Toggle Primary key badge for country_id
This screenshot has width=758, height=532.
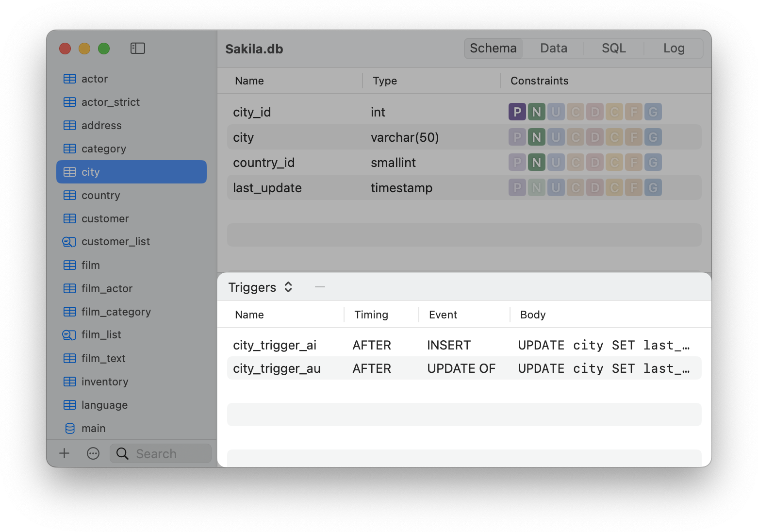517,163
